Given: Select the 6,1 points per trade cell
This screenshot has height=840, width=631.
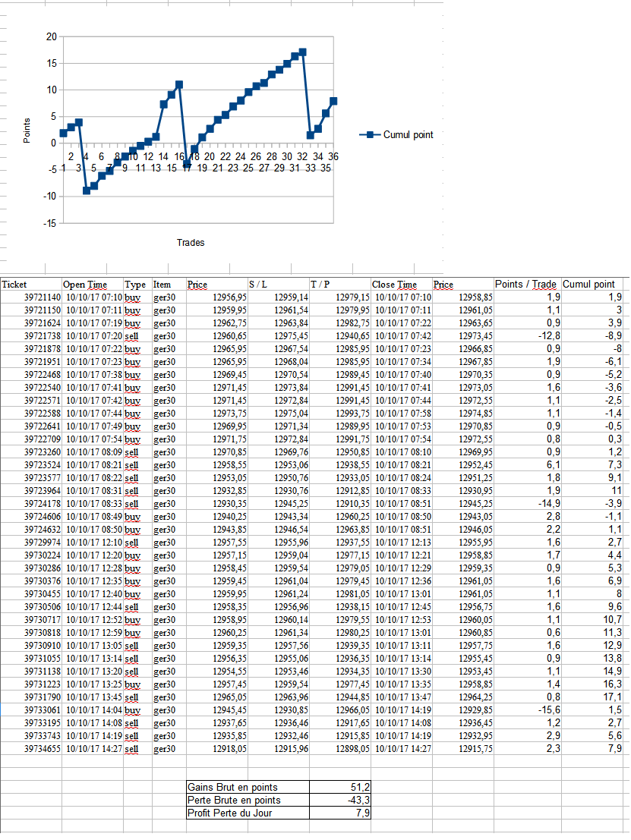Looking at the screenshot, I should (x=528, y=465).
